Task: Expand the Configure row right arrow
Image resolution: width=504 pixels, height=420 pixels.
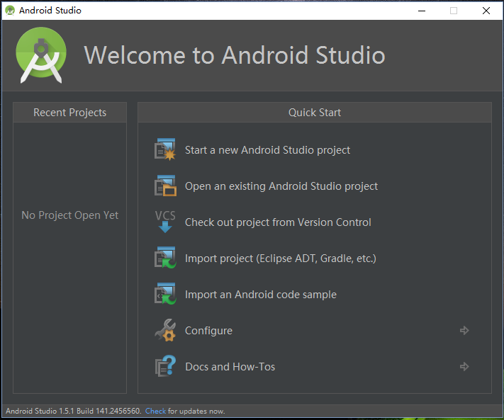Action: tap(464, 331)
